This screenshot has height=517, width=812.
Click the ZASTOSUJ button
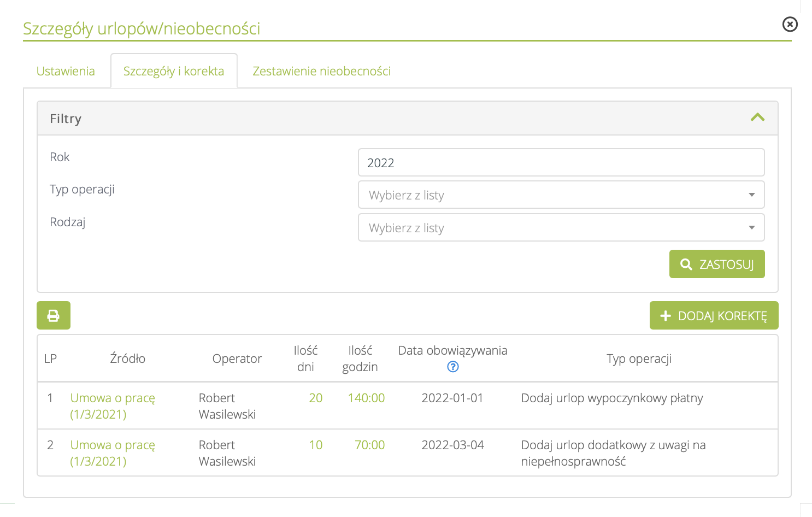(716, 265)
